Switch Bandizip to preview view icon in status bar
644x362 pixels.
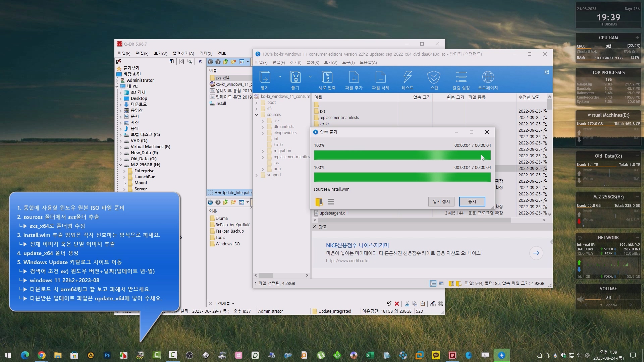click(441, 284)
